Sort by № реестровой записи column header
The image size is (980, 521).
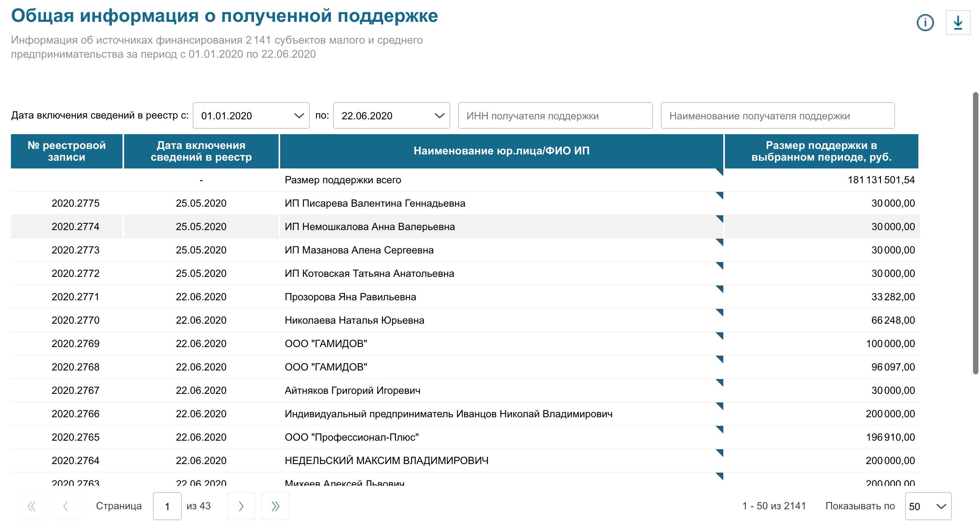pyautogui.click(x=67, y=151)
